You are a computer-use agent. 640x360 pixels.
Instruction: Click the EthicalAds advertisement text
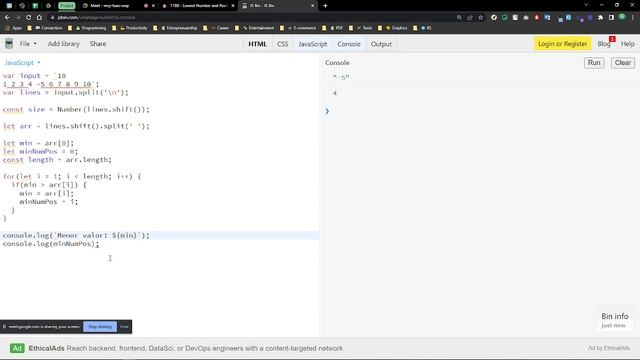[186, 349]
